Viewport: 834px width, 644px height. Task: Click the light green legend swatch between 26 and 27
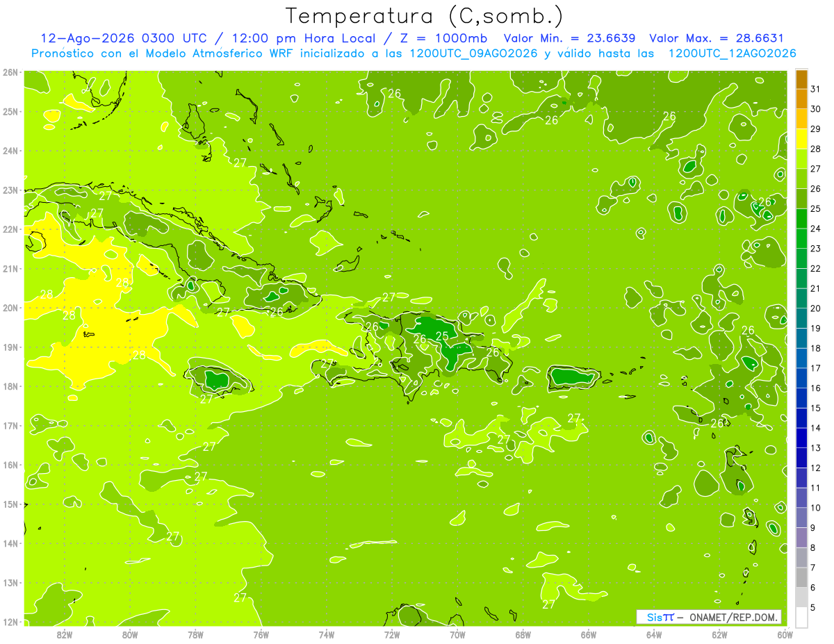pyautogui.click(x=801, y=179)
